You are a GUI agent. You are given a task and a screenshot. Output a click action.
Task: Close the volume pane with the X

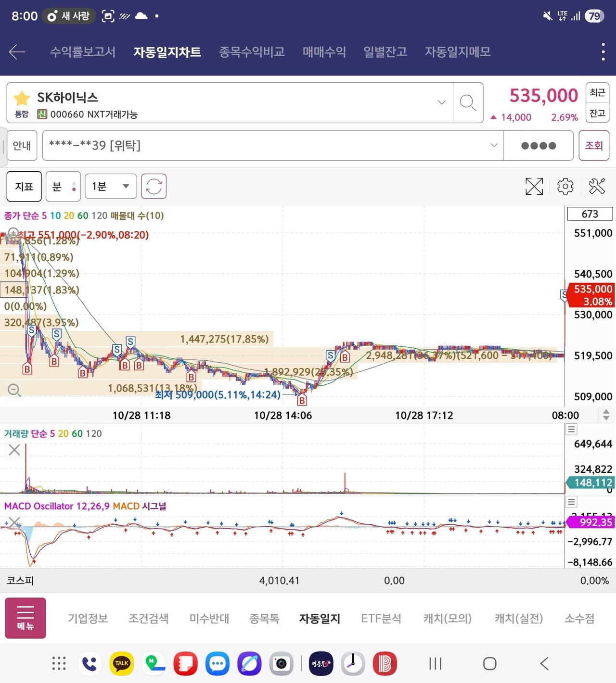click(x=14, y=450)
